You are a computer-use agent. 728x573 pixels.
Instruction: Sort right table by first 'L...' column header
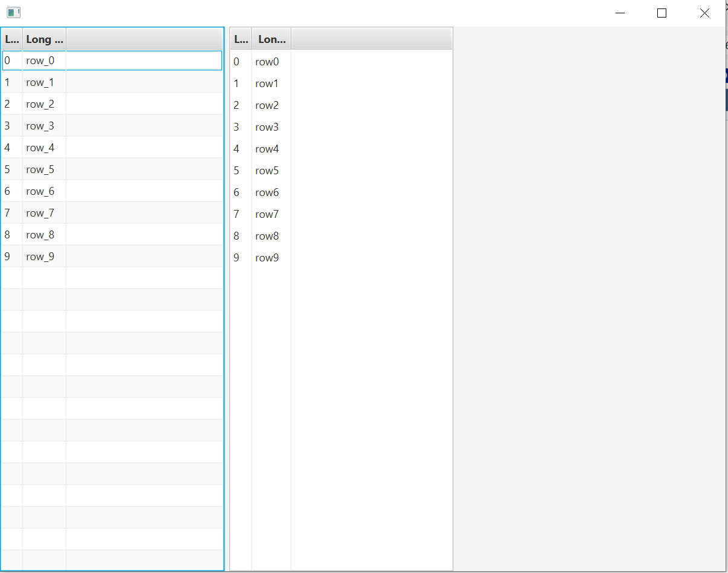click(241, 39)
